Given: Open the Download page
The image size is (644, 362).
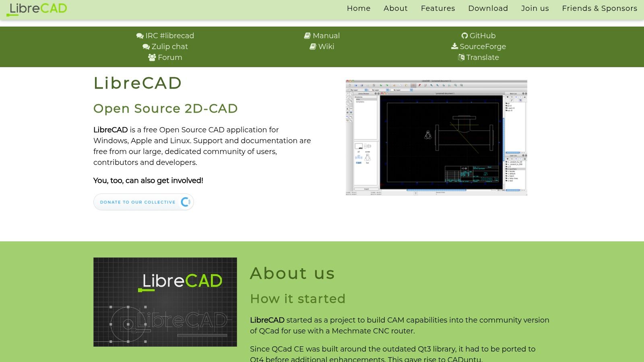Looking at the screenshot, I should [x=488, y=8].
